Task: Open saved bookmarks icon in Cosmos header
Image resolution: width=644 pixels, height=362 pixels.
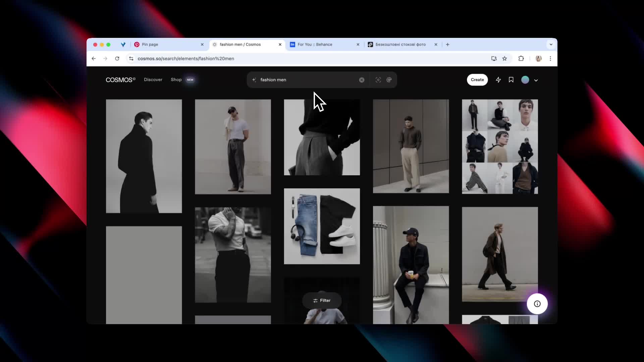Action: click(x=511, y=80)
